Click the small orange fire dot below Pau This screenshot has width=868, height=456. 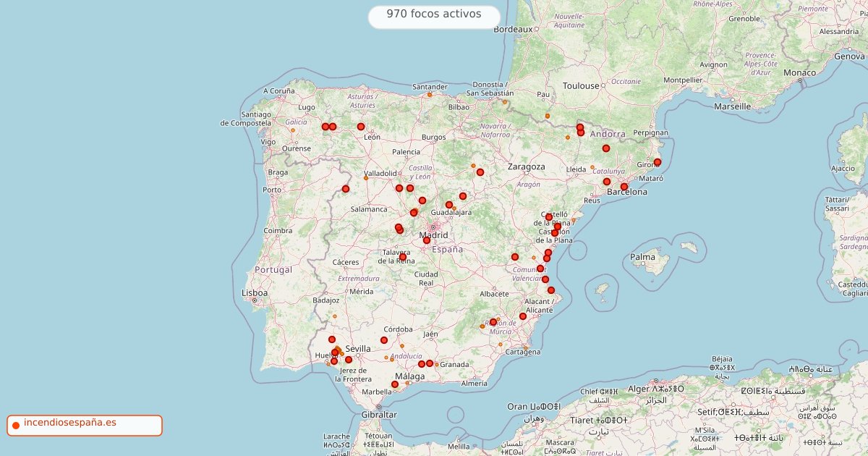(548, 116)
